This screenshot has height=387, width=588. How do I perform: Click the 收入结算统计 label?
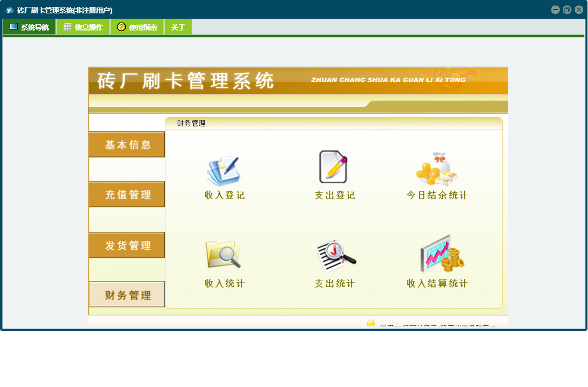click(x=437, y=284)
